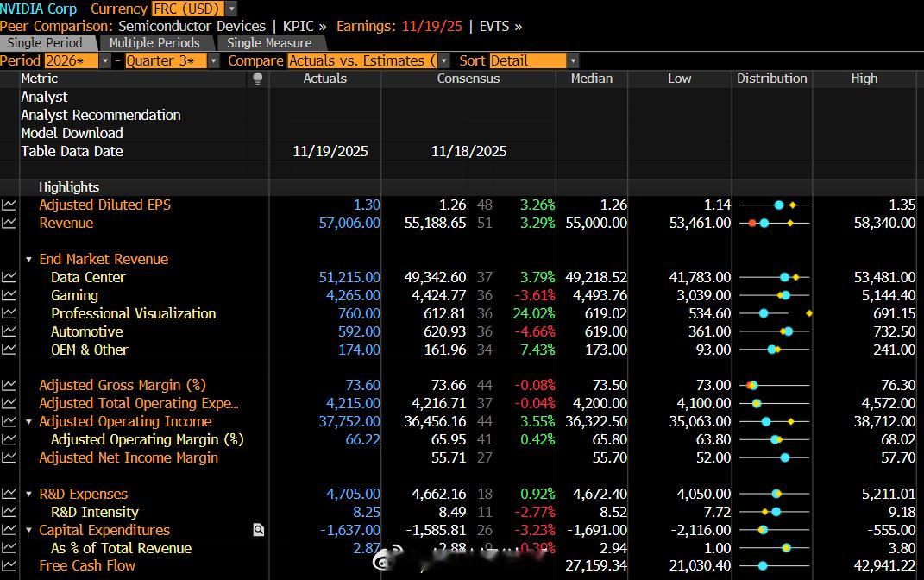This screenshot has height=580, width=924.
Task: Click the Adjusted Diluted EPS metric name
Action: click(x=105, y=205)
